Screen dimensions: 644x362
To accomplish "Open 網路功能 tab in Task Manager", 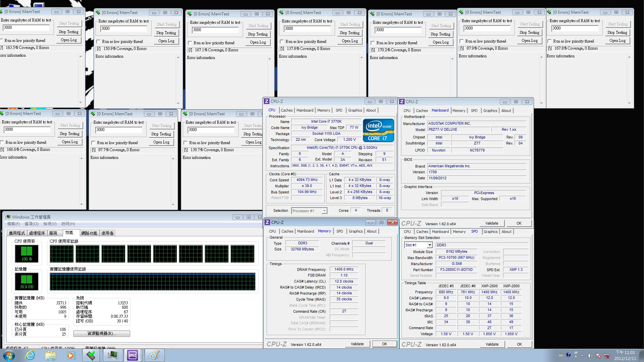I will 89,233.
